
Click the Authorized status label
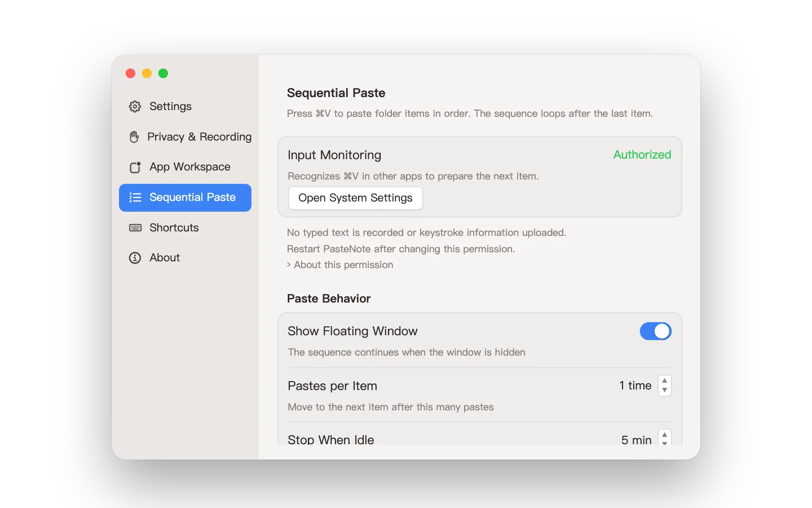pos(642,155)
